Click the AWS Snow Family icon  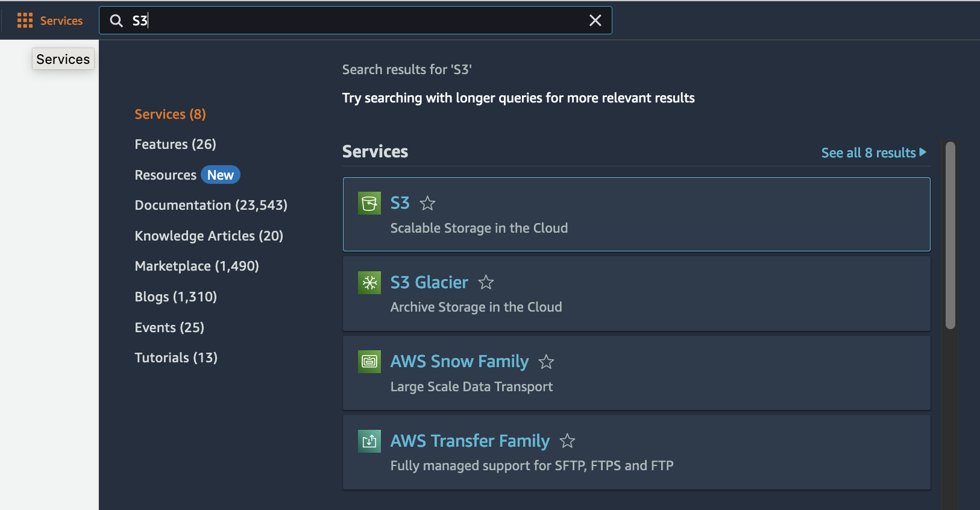point(369,362)
